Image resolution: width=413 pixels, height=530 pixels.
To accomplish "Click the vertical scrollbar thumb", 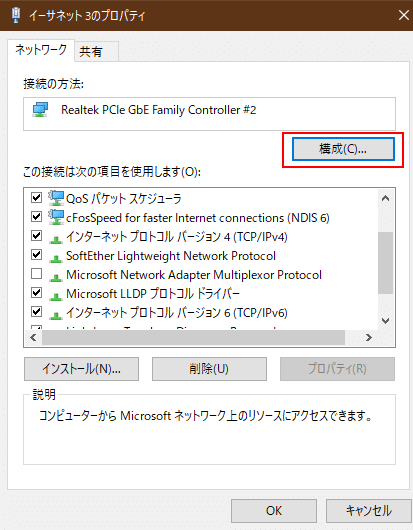I will (x=385, y=263).
